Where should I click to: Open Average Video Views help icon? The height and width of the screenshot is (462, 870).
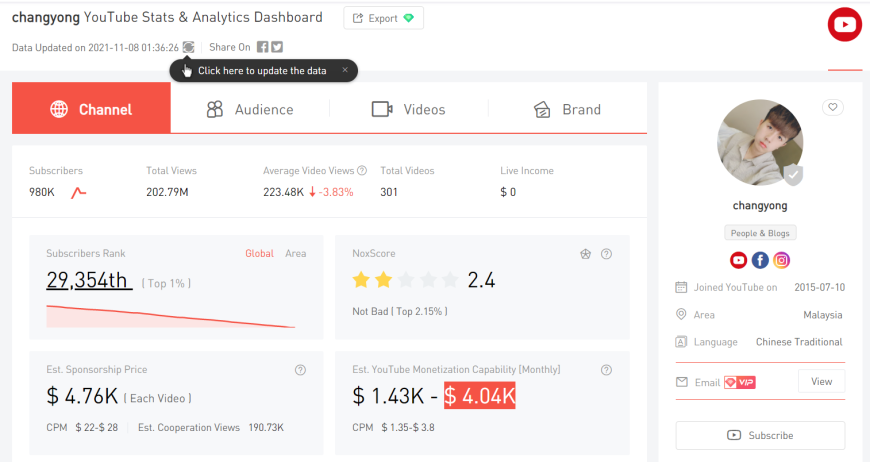tap(362, 171)
